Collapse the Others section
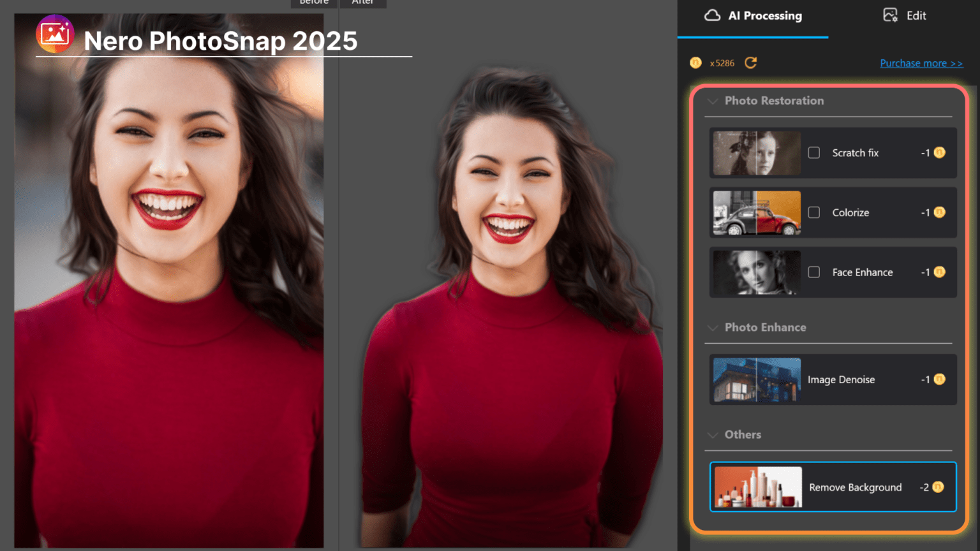Image resolution: width=980 pixels, height=551 pixels. pyautogui.click(x=713, y=434)
